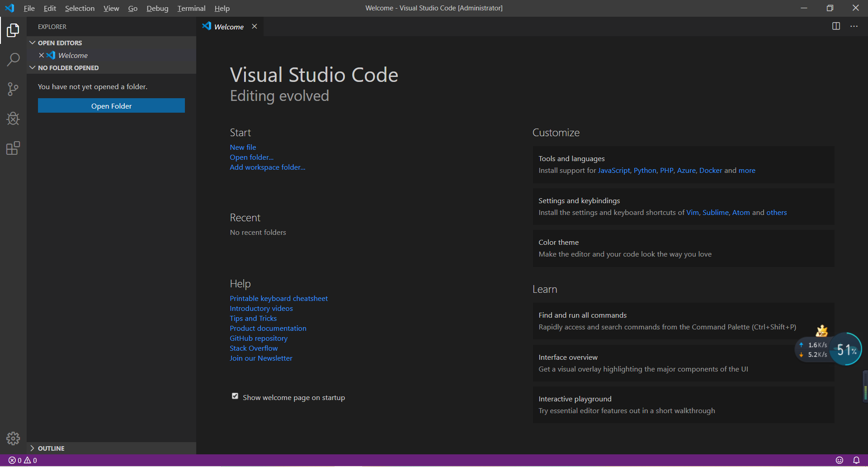This screenshot has height=467, width=868.
Task: Click the Open folder... link under Start
Action: pos(251,157)
